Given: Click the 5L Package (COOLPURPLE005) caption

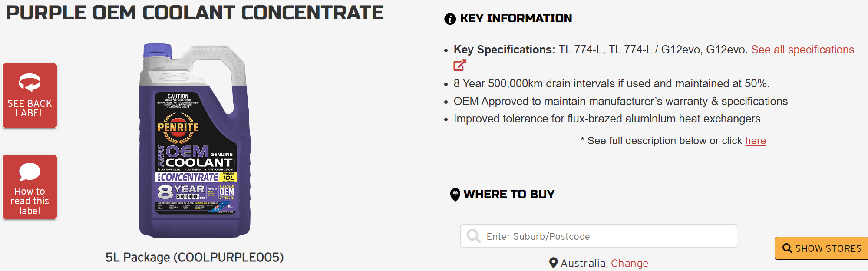Looking at the screenshot, I should pyautogui.click(x=195, y=257).
